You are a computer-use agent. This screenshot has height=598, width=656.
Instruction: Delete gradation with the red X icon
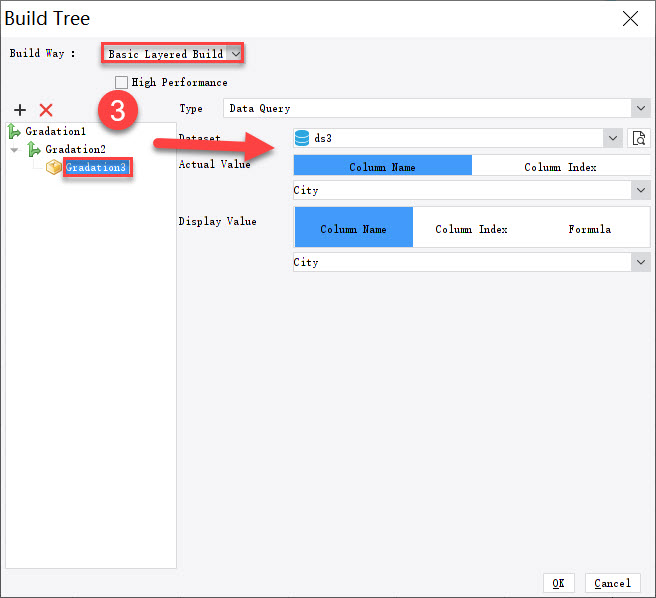click(x=46, y=110)
